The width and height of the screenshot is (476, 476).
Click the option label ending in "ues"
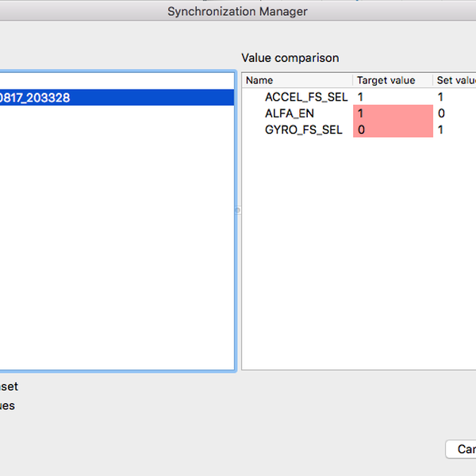coord(7,405)
